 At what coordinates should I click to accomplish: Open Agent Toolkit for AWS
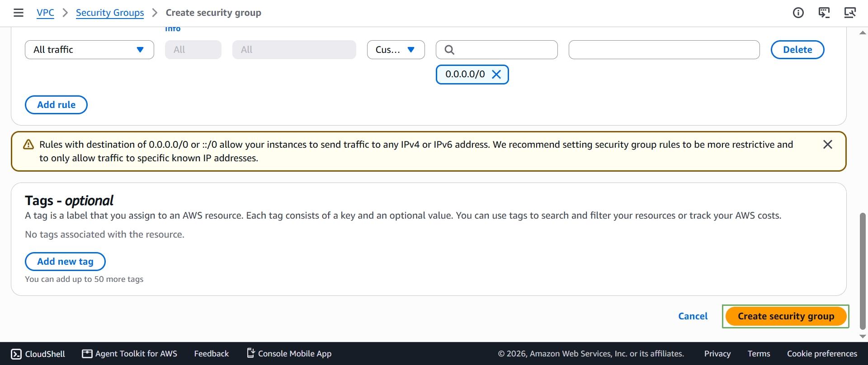(130, 354)
